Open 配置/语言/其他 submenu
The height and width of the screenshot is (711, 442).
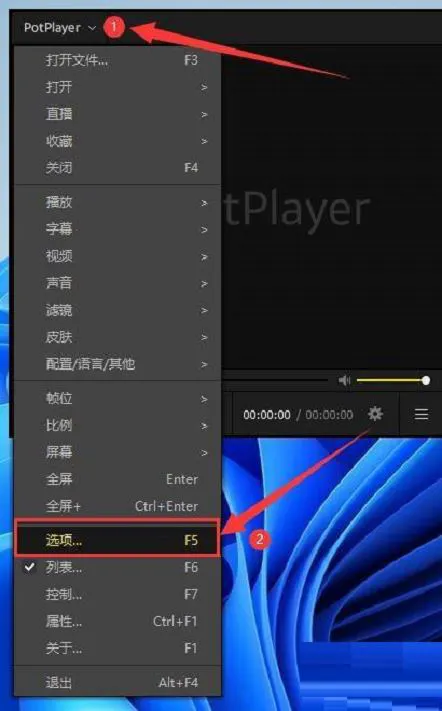(118, 364)
